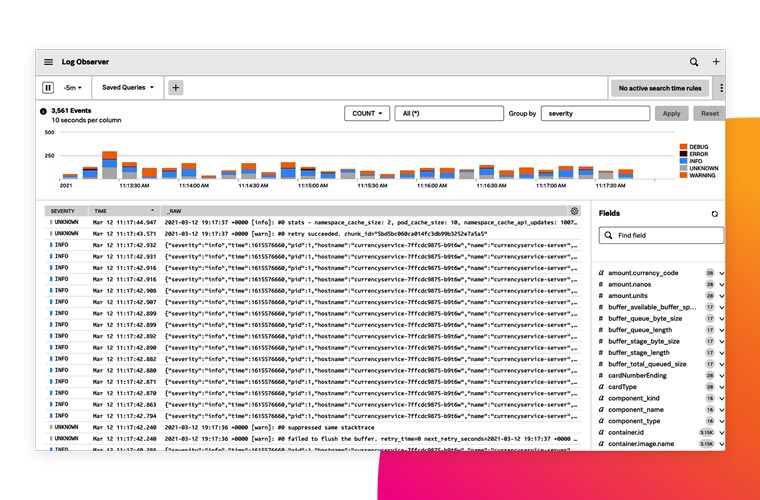
Task: Select the component_name field
Action: 636,410
